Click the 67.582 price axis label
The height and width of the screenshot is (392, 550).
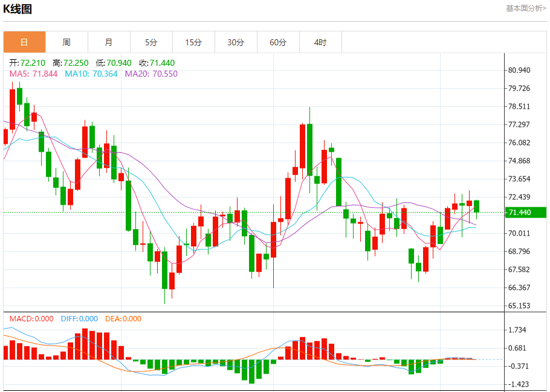[x=519, y=269]
